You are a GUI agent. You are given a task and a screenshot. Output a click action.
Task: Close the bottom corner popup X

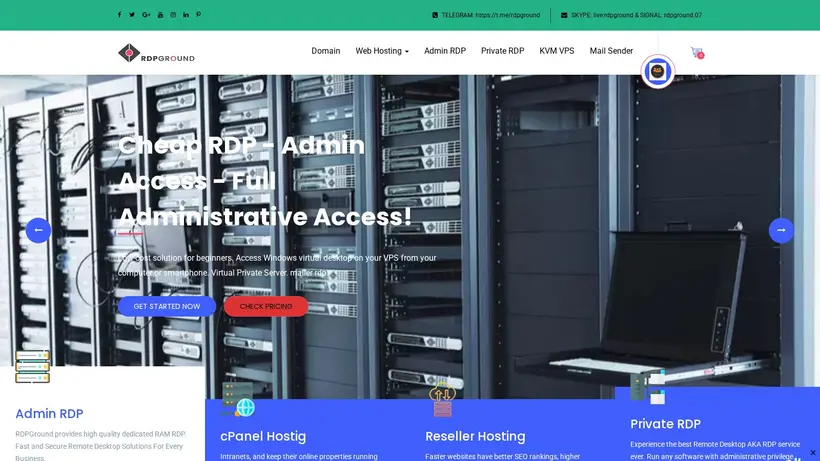[x=813, y=453]
